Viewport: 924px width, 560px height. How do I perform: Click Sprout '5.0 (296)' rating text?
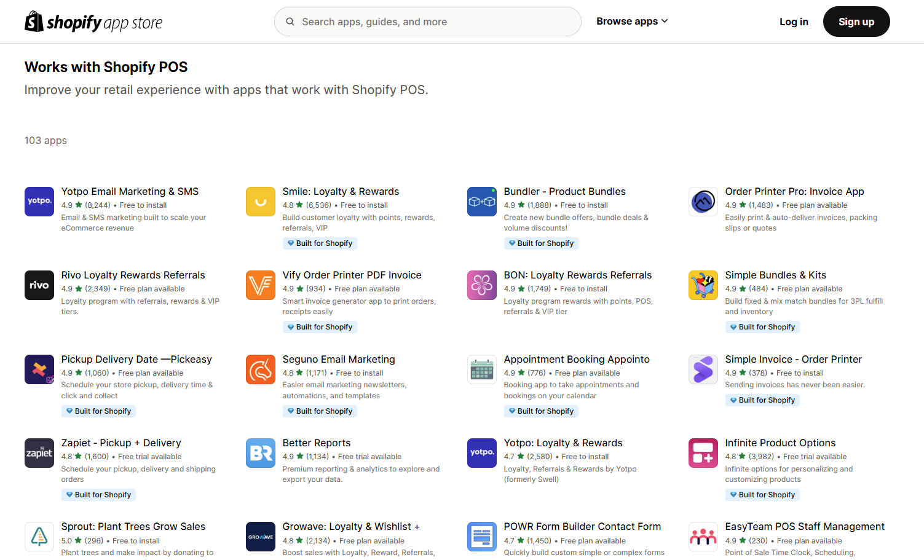pos(82,541)
